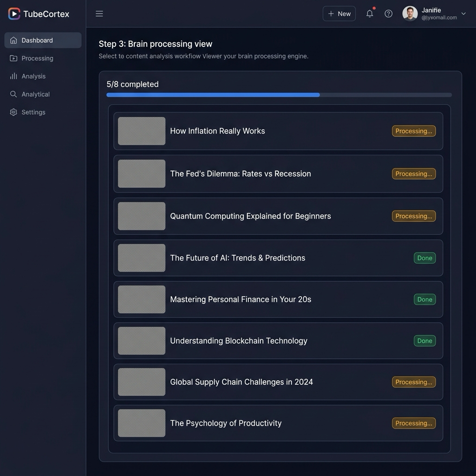Screen dimensions: 476x476
Task: Select The Fed's Dilemma video title
Action: click(x=240, y=174)
